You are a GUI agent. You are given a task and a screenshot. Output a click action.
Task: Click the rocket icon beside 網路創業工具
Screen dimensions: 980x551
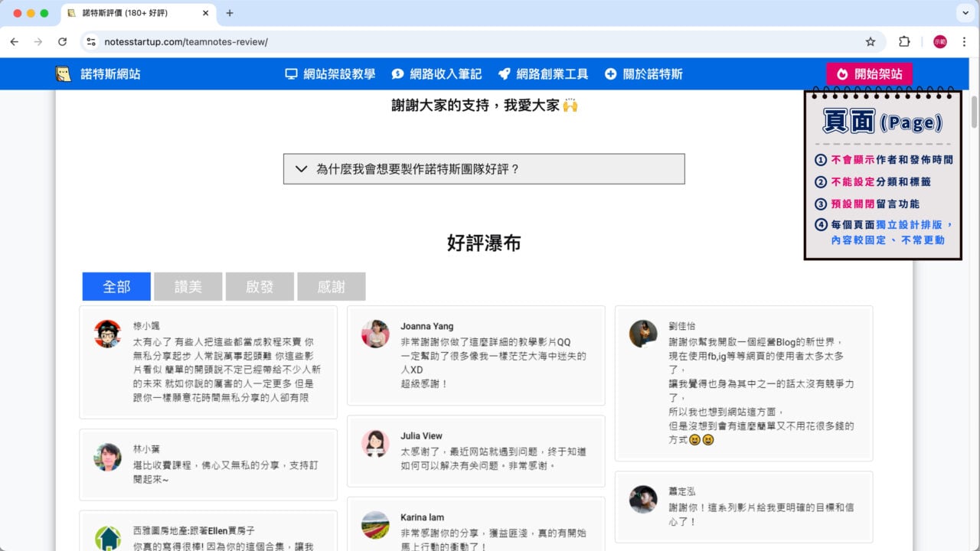[504, 73]
